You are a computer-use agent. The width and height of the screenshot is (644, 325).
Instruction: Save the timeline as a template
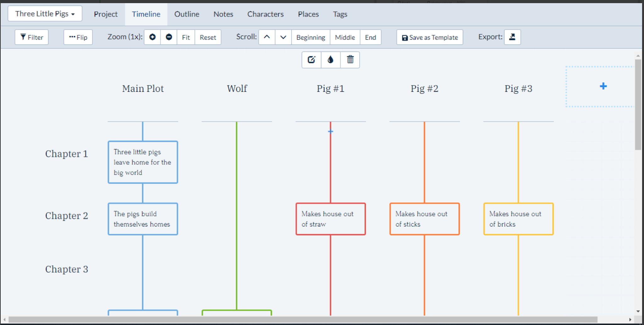point(429,37)
